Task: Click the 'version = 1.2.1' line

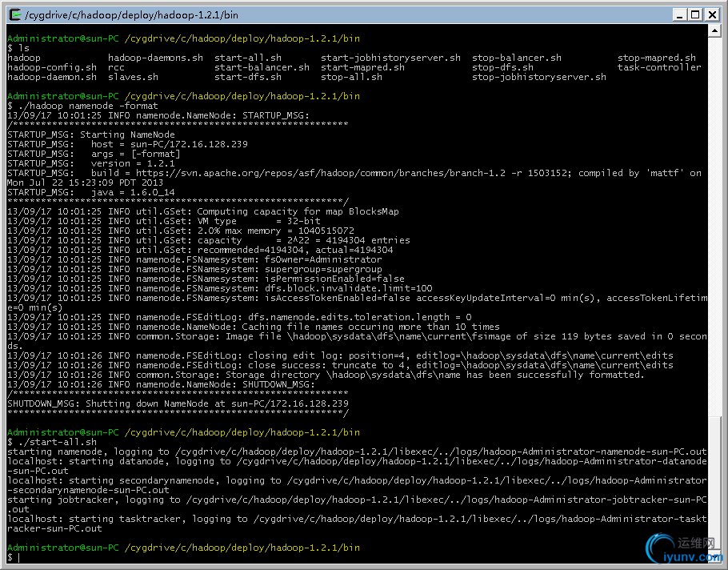Action: coord(91,163)
